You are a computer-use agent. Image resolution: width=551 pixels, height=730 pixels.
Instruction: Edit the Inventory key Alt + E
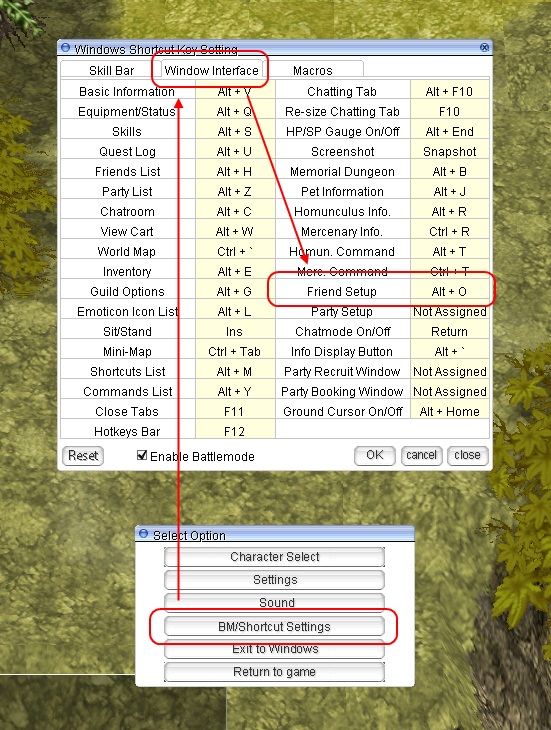(x=235, y=271)
